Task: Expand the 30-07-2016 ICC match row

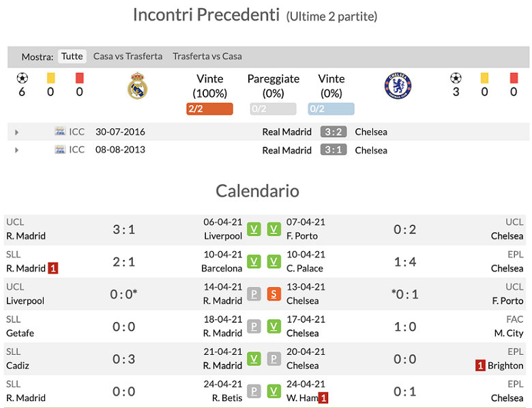Action: coord(17,132)
